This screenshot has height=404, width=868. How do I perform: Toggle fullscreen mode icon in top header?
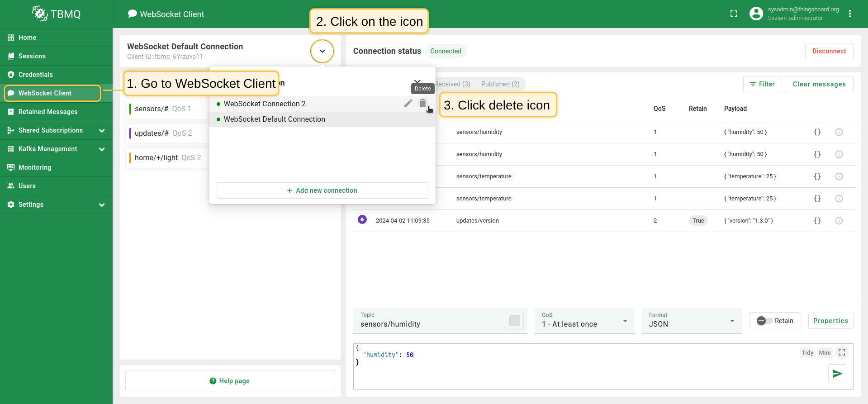coord(734,14)
